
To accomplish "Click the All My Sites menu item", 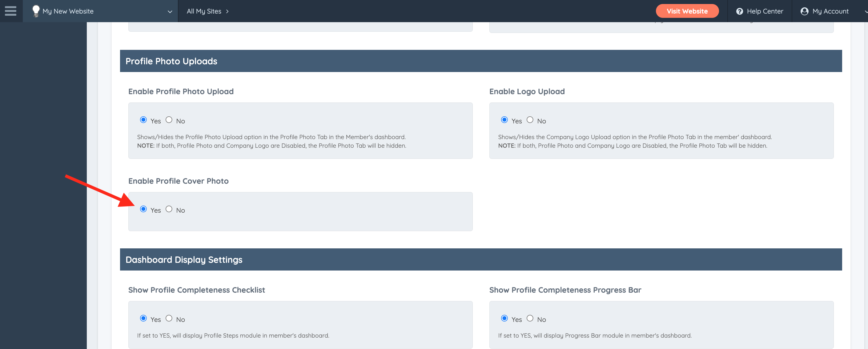I will pyautogui.click(x=204, y=11).
